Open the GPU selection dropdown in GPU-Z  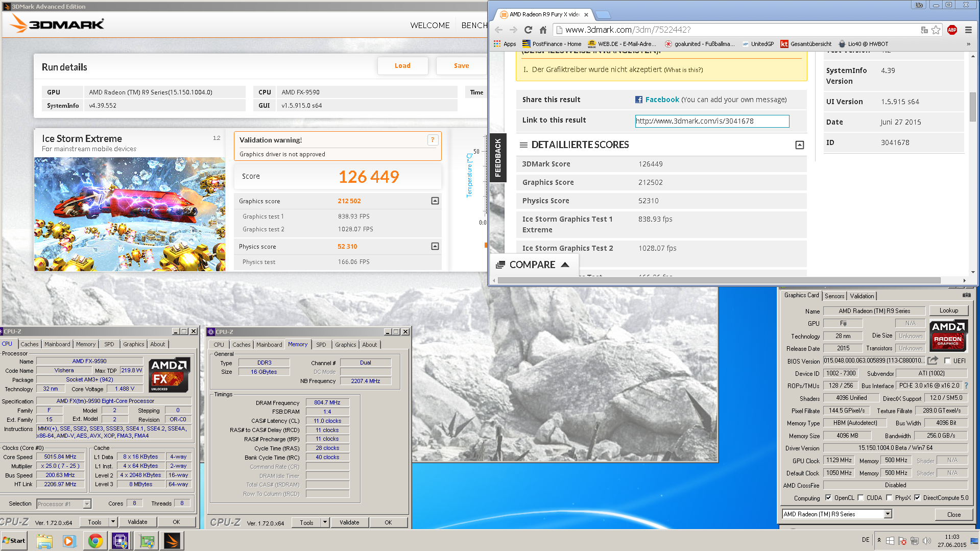(x=837, y=514)
